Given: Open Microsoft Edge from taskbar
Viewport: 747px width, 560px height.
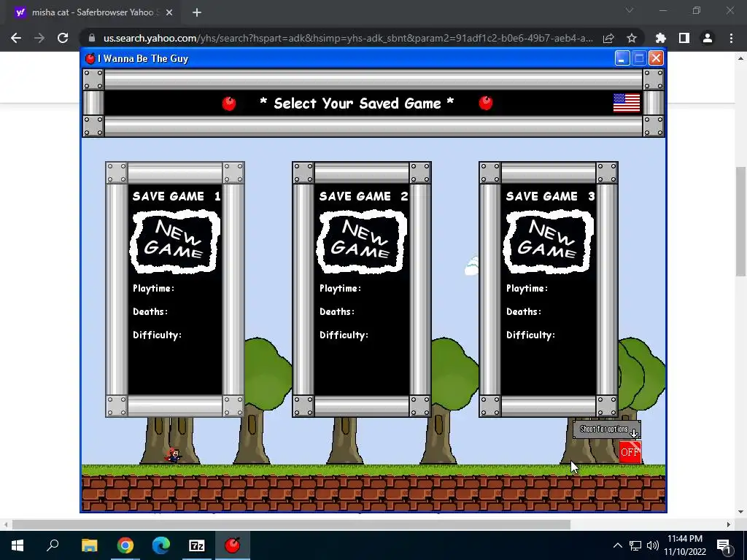Looking at the screenshot, I should [160, 545].
